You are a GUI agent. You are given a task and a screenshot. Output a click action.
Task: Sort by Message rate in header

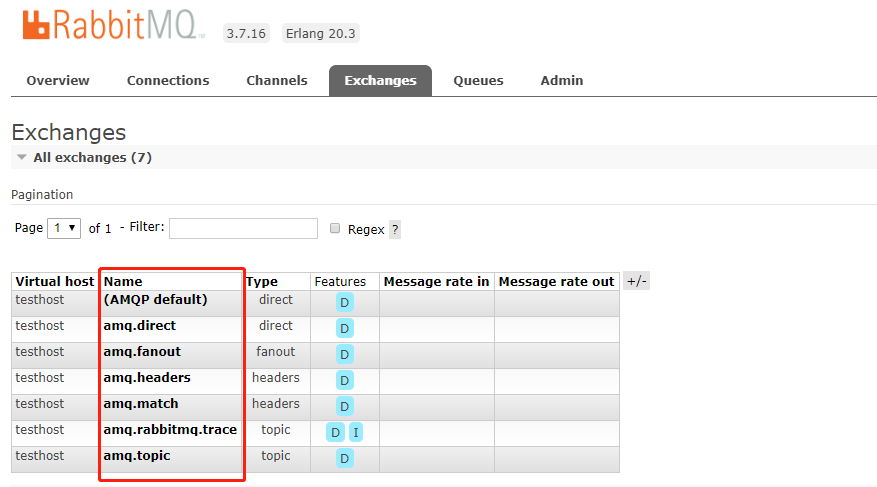tap(436, 281)
